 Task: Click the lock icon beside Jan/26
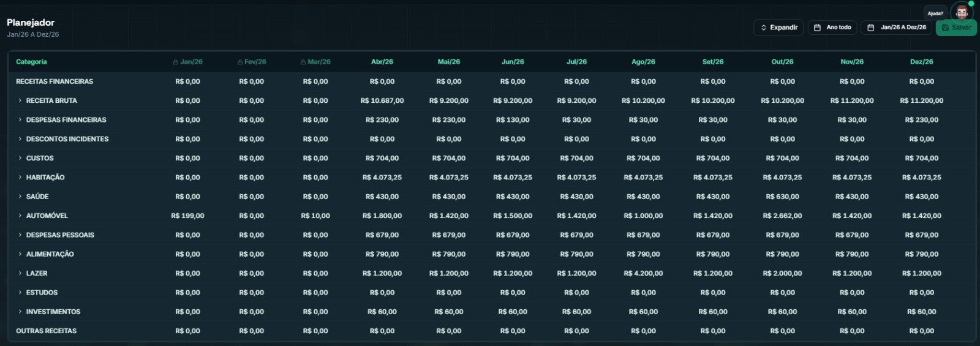pos(176,62)
